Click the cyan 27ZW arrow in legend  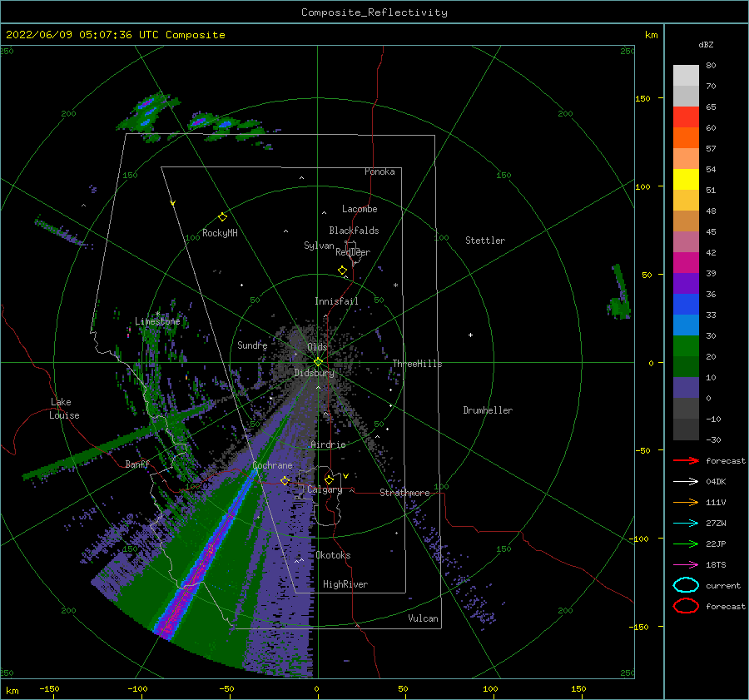pos(686,524)
